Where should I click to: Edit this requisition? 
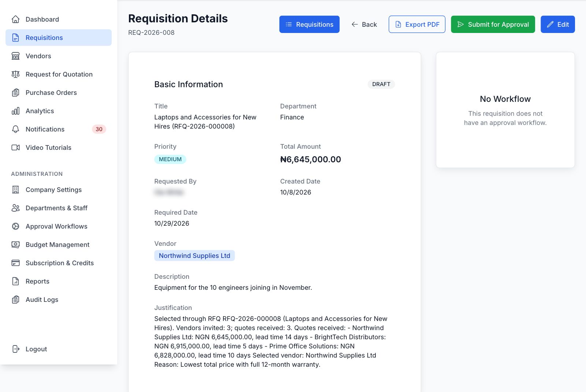[x=558, y=24]
